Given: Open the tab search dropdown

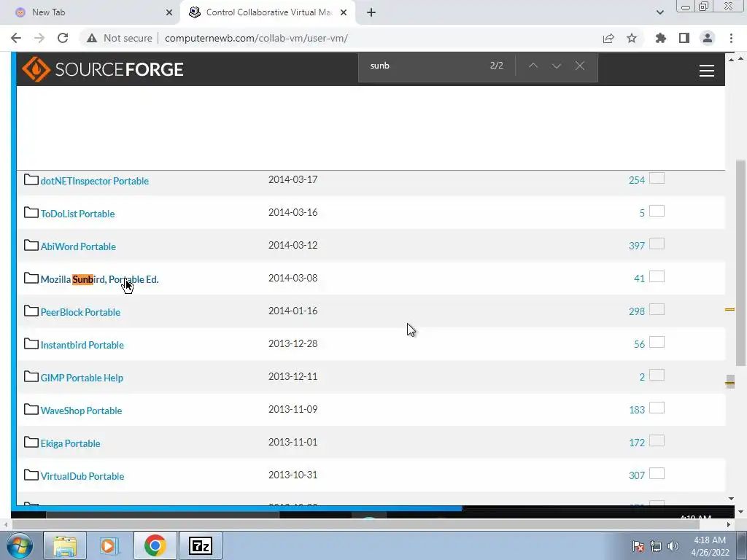Looking at the screenshot, I should pos(659,12).
